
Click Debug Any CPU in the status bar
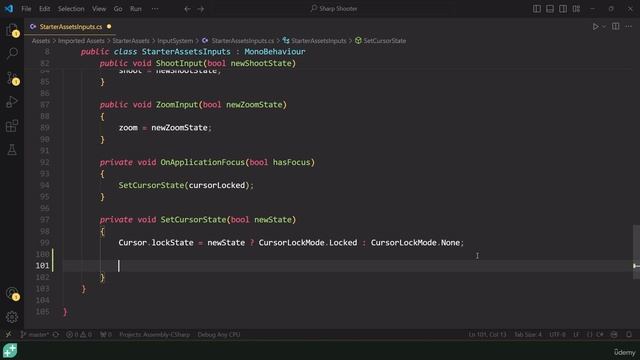tap(219, 335)
